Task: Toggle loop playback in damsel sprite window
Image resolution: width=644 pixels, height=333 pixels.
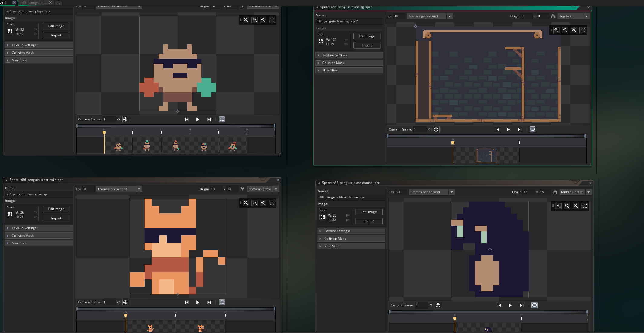Action: (x=534, y=305)
